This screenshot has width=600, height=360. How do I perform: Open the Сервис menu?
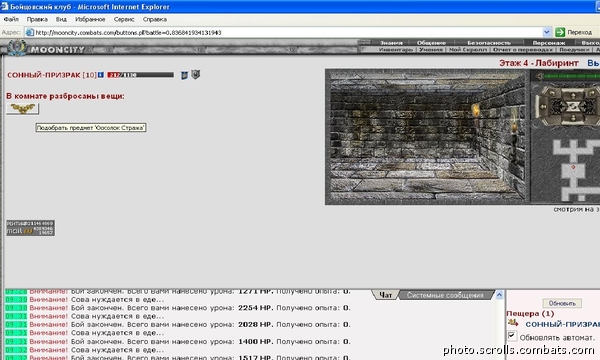click(x=124, y=19)
